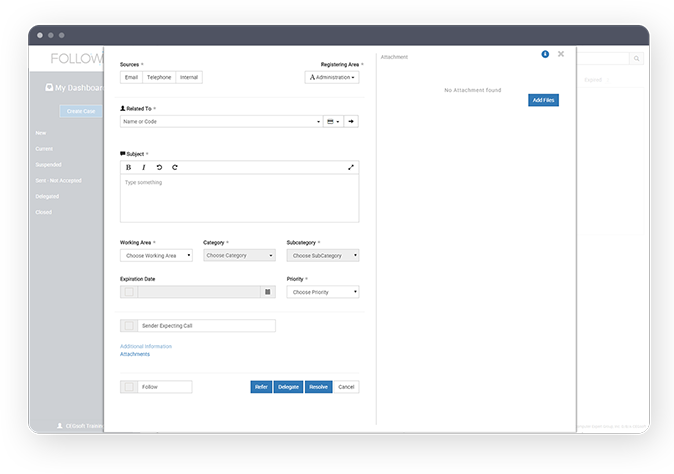Toggle bold formatting in Subject editor
The height and width of the screenshot is (474, 674).
[128, 167]
